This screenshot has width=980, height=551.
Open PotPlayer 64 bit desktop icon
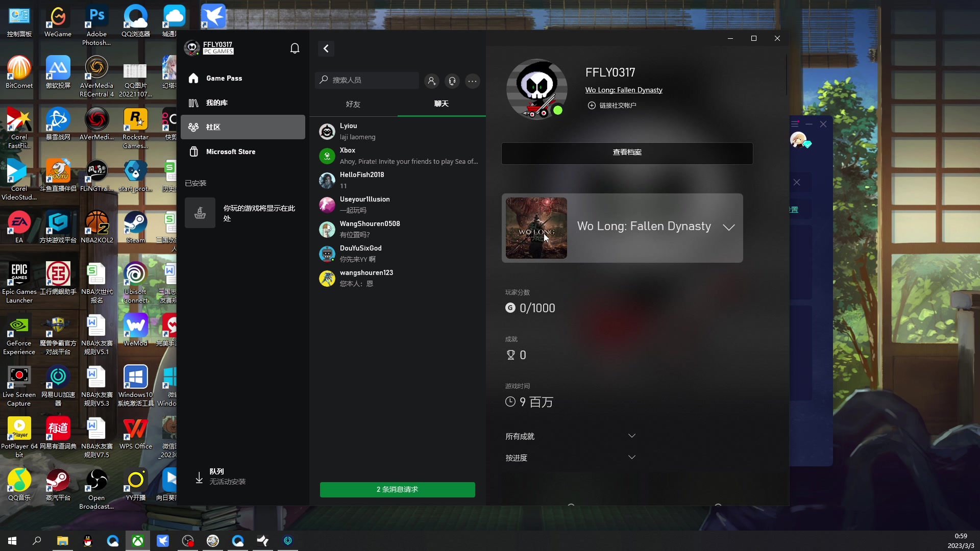(x=19, y=437)
